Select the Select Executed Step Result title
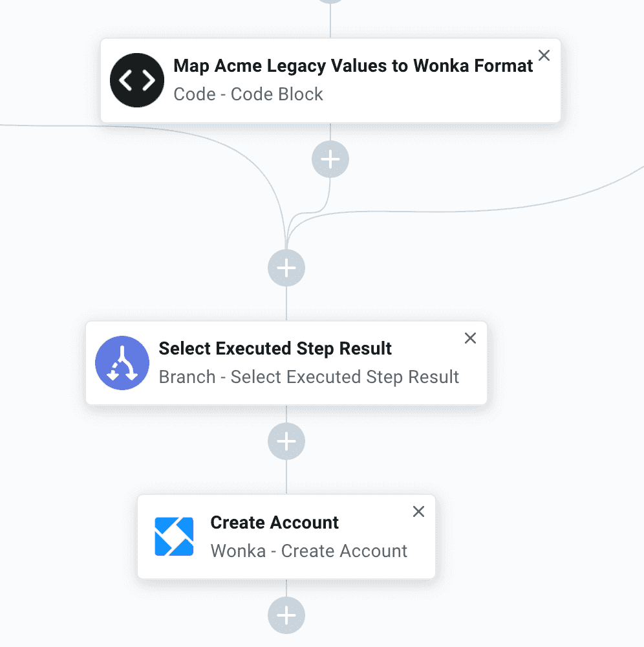The image size is (644, 647). 275,349
